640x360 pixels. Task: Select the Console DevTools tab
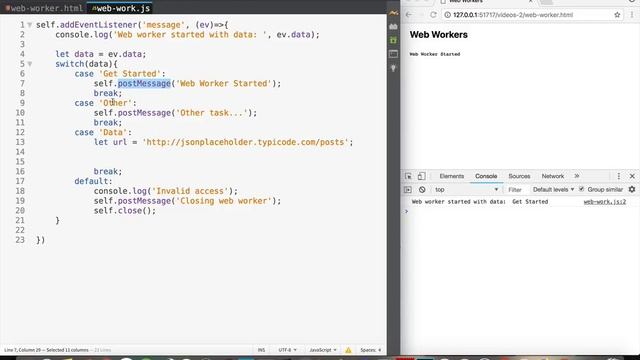[x=486, y=176]
